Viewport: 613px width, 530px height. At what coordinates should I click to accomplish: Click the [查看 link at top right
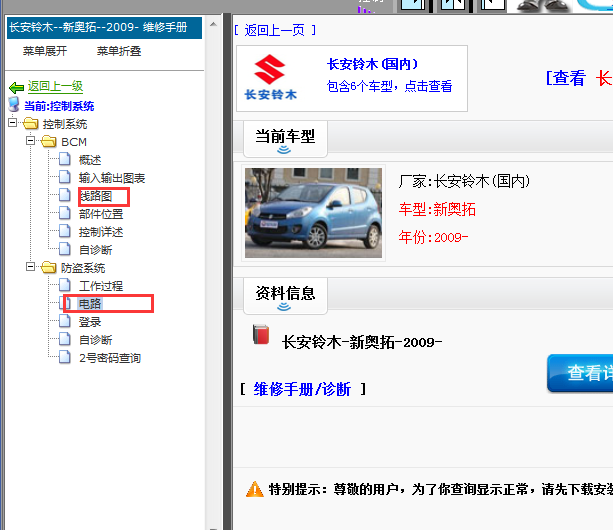click(565, 78)
